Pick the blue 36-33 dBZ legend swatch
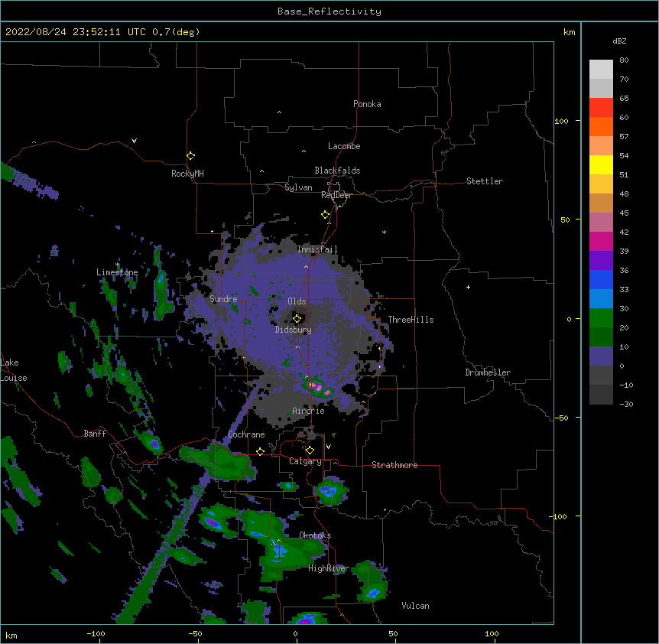 coord(601,279)
